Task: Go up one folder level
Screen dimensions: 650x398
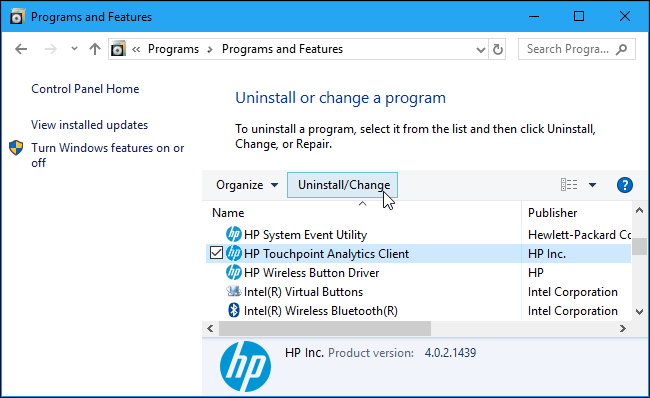Action: click(95, 49)
